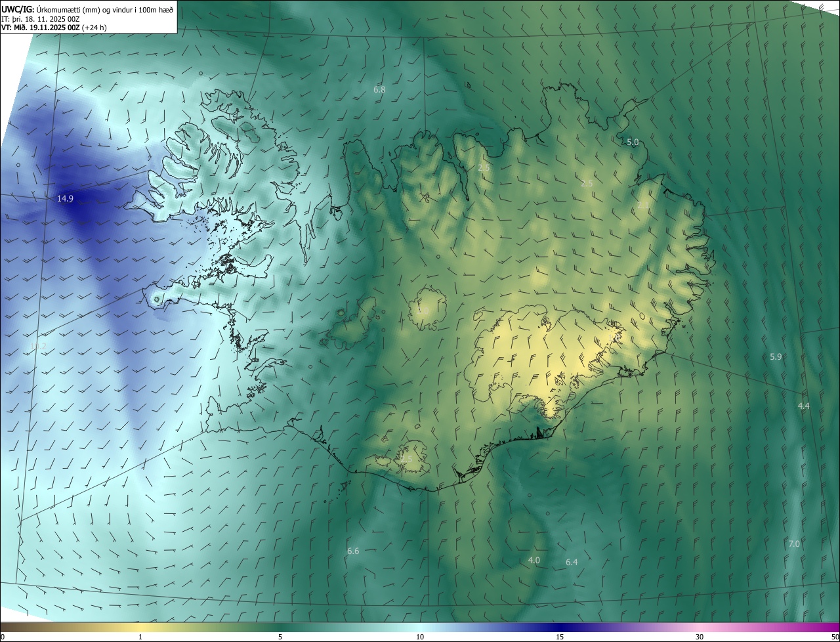Image resolution: width=840 pixels, height=642 pixels.
Task: Click the 5.0 value label on the map
Action: coord(633,142)
